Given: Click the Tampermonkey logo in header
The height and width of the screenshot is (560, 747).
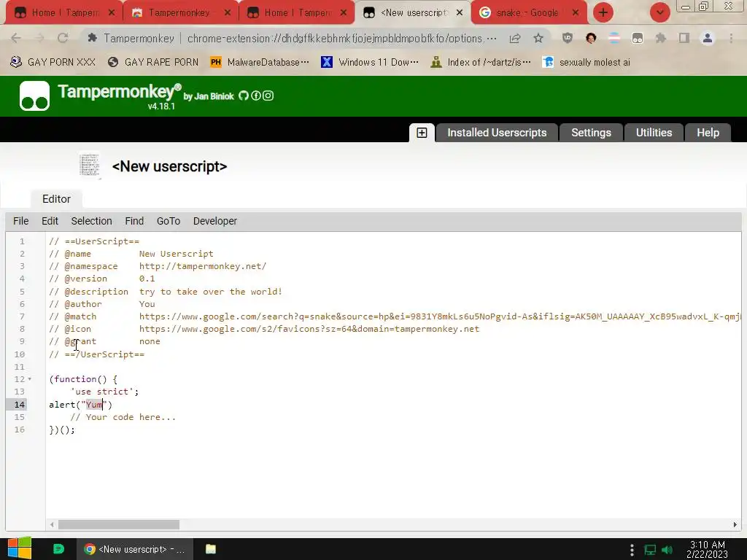Looking at the screenshot, I should pos(34,96).
